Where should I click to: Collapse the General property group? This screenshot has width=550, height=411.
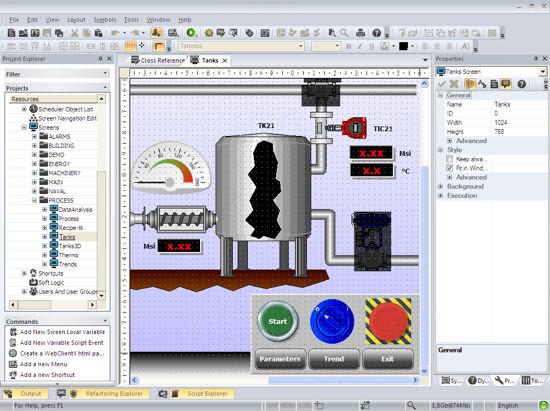[441, 95]
